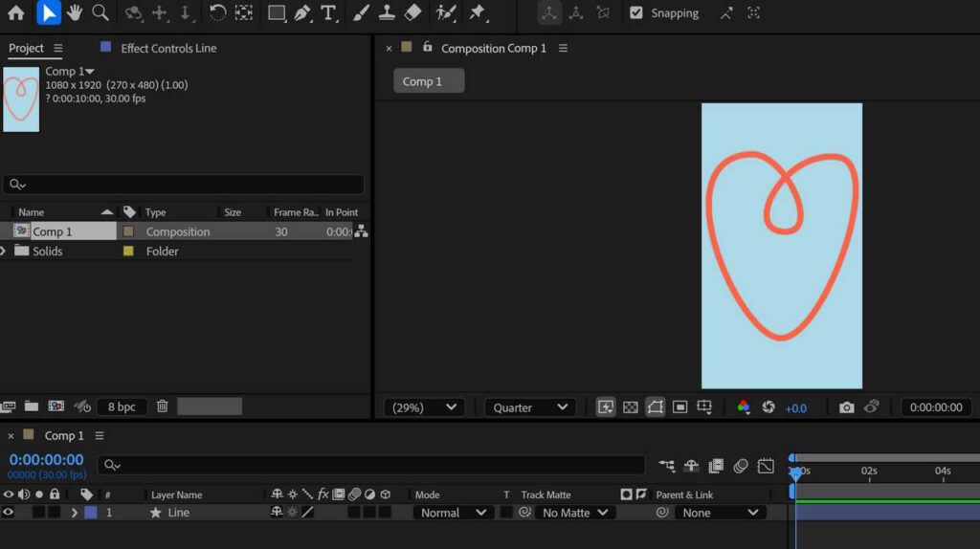Open the Project panel hamburger menu
980x549 pixels.
click(58, 48)
